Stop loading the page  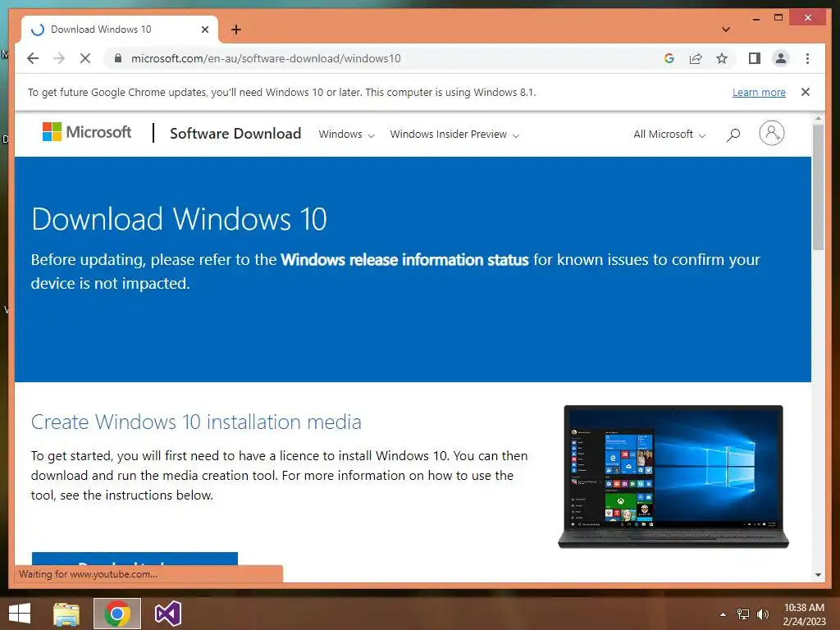85,58
